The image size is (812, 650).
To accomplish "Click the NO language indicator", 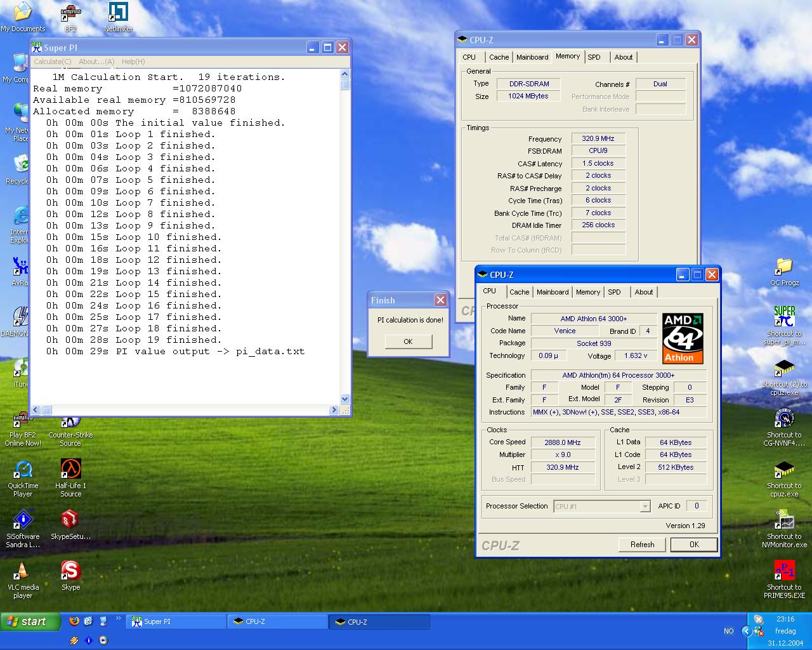I will [728, 631].
